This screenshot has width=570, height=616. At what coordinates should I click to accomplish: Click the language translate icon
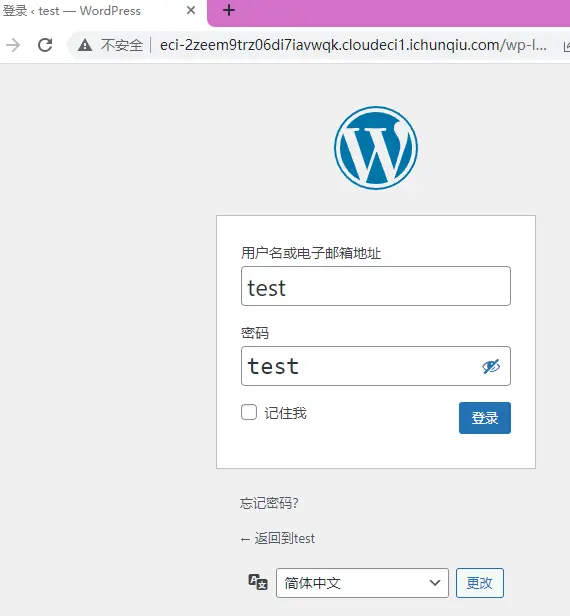coord(258,582)
